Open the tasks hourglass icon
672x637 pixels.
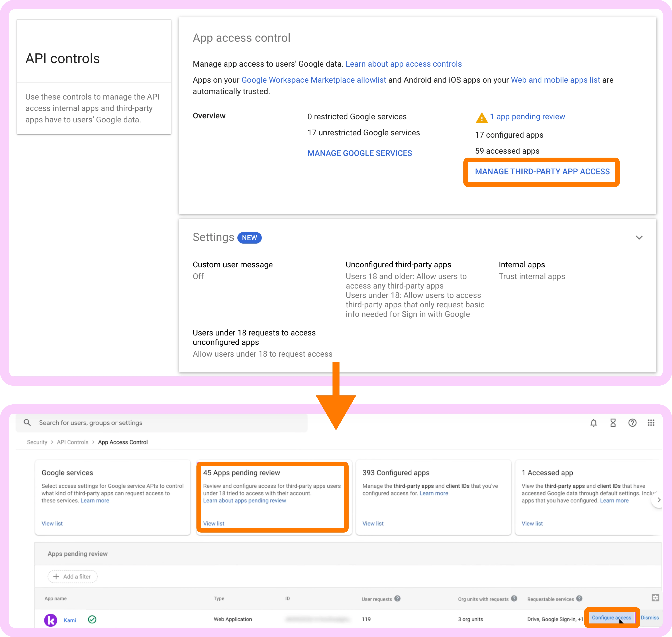pyautogui.click(x=613, y=423)
